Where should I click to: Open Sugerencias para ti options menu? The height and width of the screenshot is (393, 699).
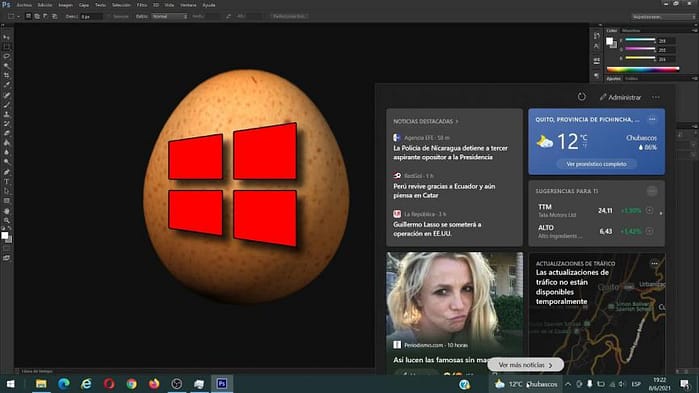(x=652, y=191)
